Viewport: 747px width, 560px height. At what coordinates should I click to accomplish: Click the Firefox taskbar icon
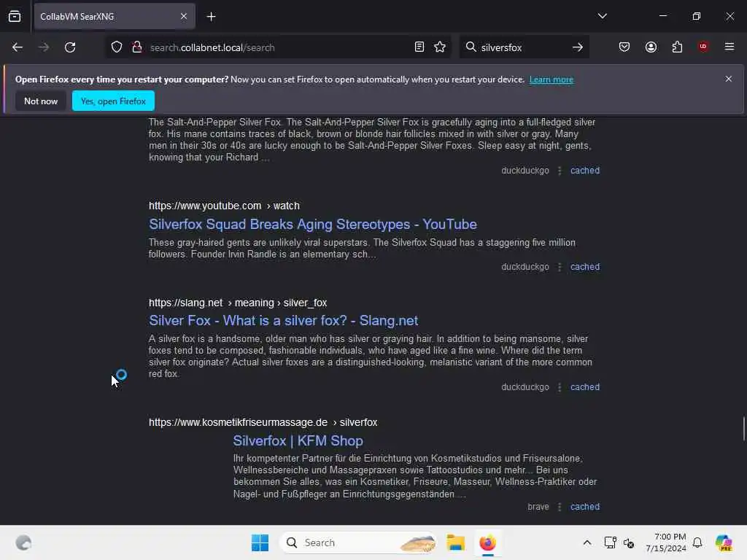tap(487, 542)
